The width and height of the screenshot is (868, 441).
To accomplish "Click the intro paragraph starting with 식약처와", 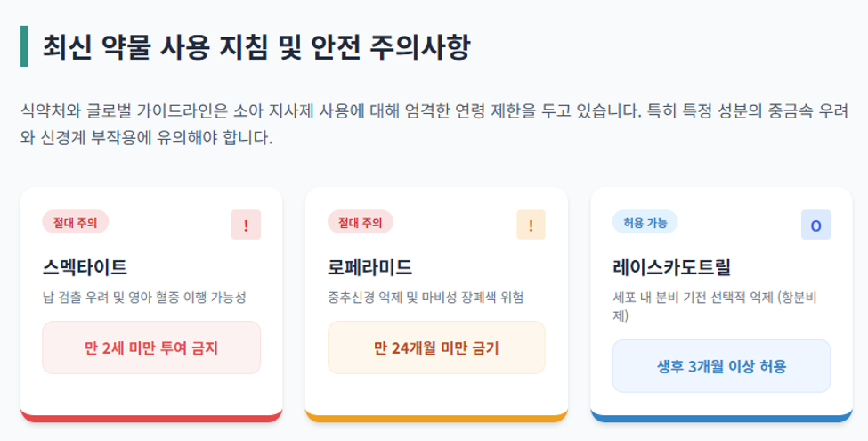I will tap(434, 124).
